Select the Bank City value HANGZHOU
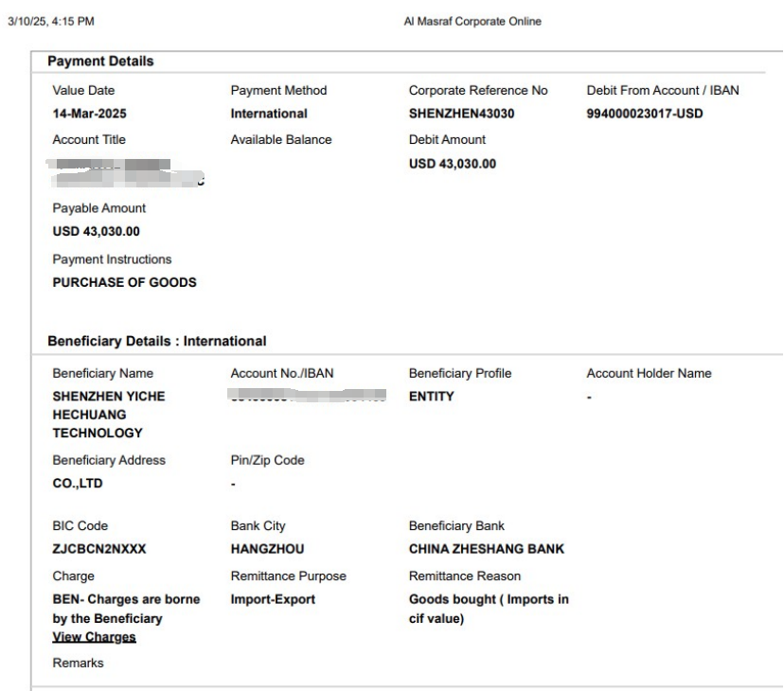The width and height of the screenshot is (784, 691). click(x=267, y=549)
